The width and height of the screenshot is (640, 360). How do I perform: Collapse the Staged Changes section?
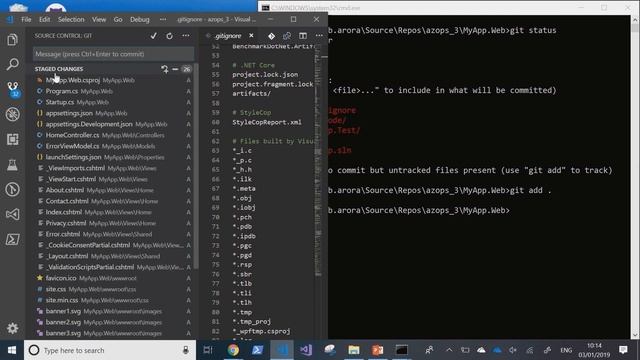tap(59, 69)
